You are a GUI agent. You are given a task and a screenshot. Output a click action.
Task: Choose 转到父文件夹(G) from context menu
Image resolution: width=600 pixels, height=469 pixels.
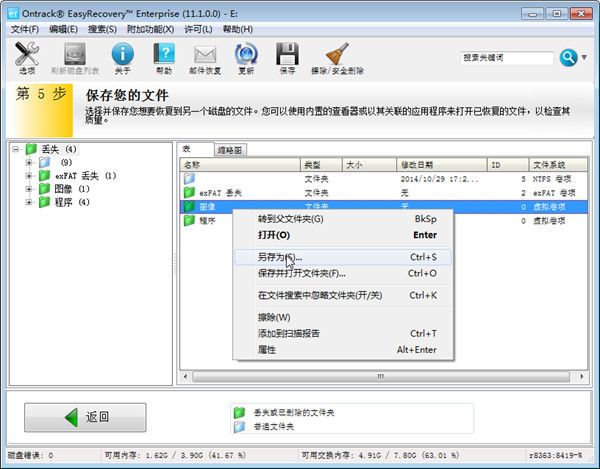click(x=343, y=219)
